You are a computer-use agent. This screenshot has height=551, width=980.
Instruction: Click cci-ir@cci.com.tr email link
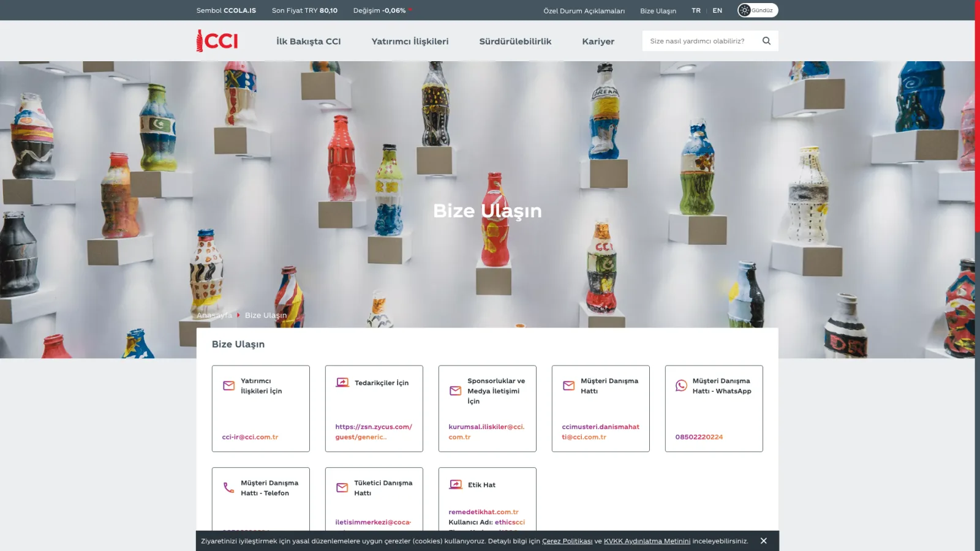(250, 437)
